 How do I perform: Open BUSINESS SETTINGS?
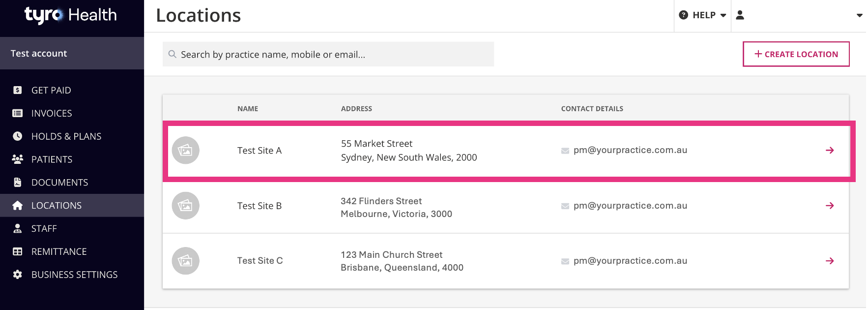coord(72,275)
